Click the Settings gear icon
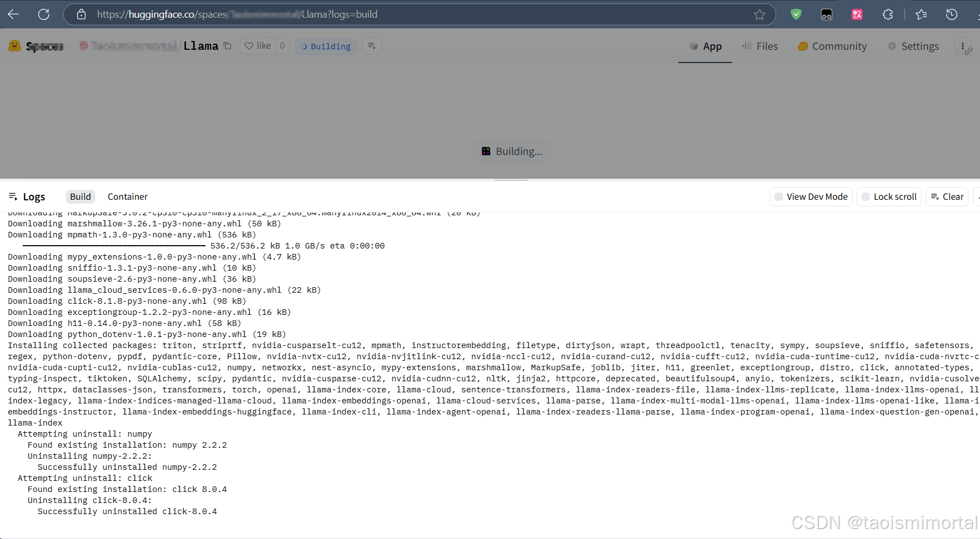Screen dimensions: 980x539 point(893,46)
